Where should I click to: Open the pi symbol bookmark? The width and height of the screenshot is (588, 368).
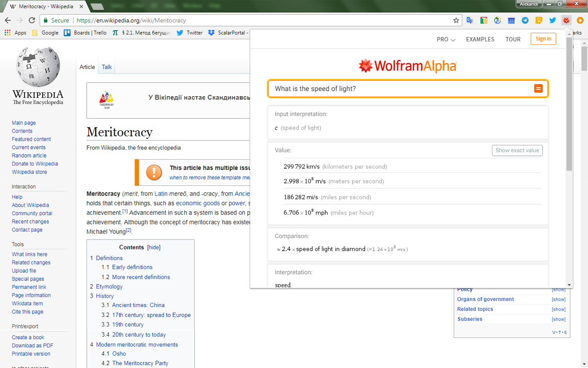coord(141,33)
